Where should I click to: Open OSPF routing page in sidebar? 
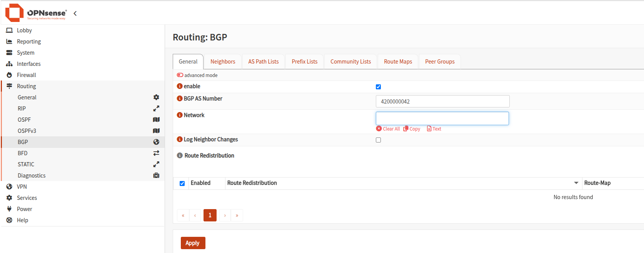tap(83, 120)
